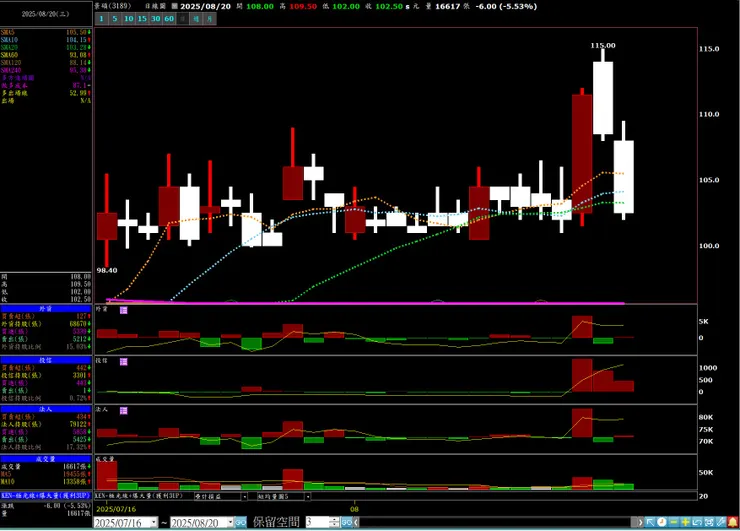This screenshot has width=740, height=531.
Task: Switch chart to 10-minute timeframe
Action: (128, 19)
